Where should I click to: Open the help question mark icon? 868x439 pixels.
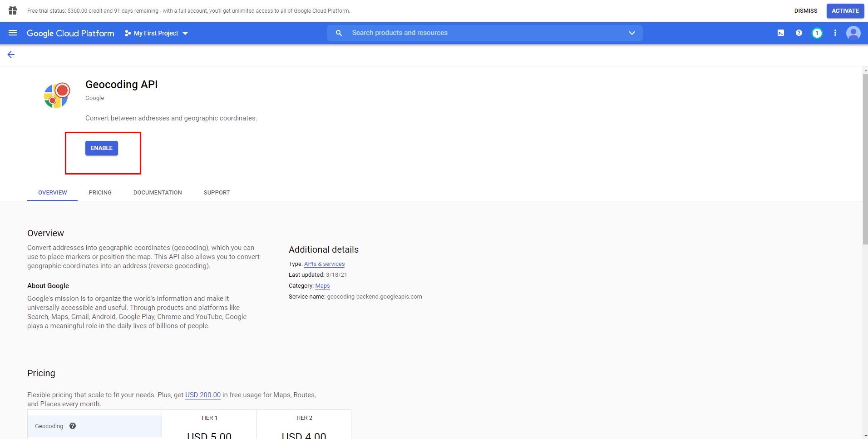(x=799, y=33)
